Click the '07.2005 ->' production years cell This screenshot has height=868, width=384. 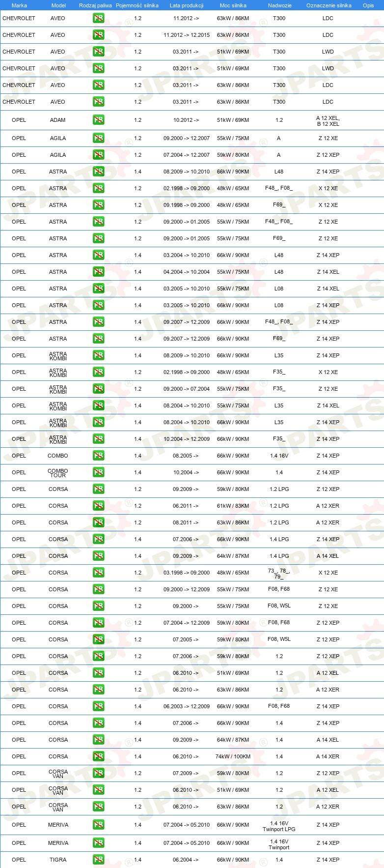coord(186,639)
